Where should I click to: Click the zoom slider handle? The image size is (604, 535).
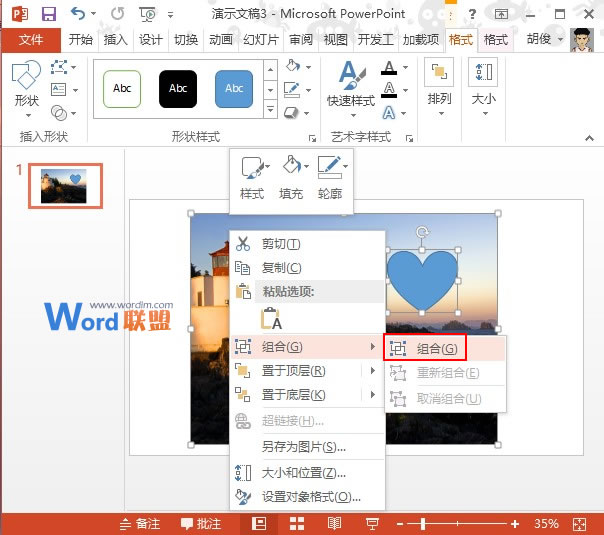tap(423, 524)
